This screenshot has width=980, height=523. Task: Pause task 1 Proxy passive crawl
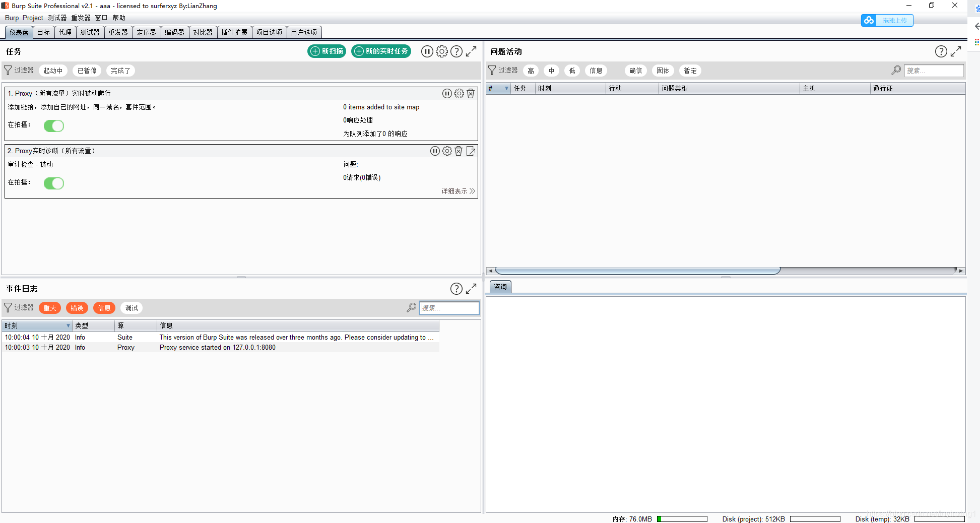pos(447,94)
